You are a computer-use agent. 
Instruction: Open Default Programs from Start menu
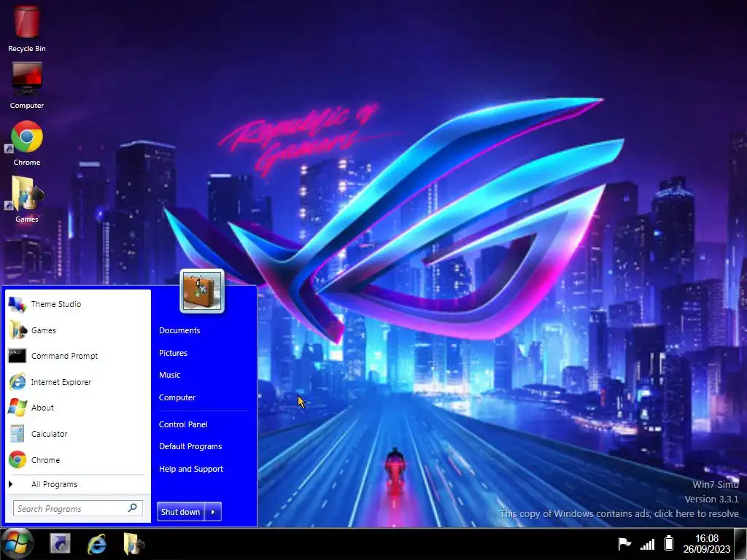190,446
